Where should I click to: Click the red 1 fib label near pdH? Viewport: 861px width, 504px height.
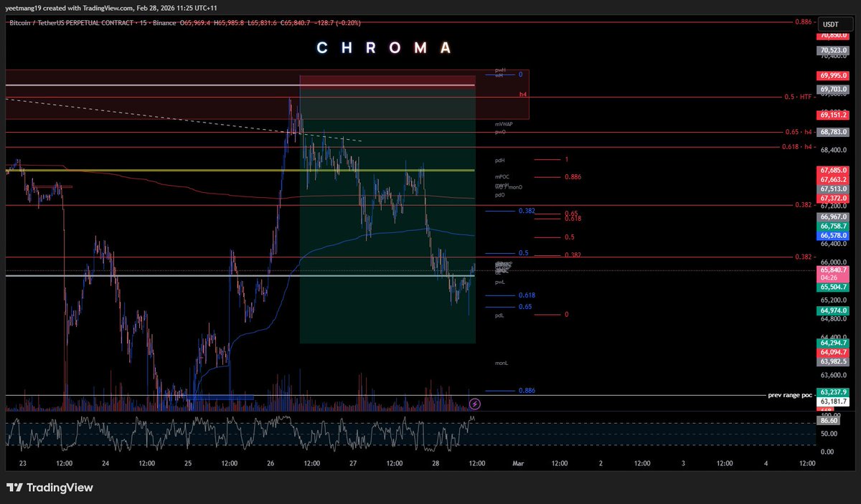click(x=567, y=159)
